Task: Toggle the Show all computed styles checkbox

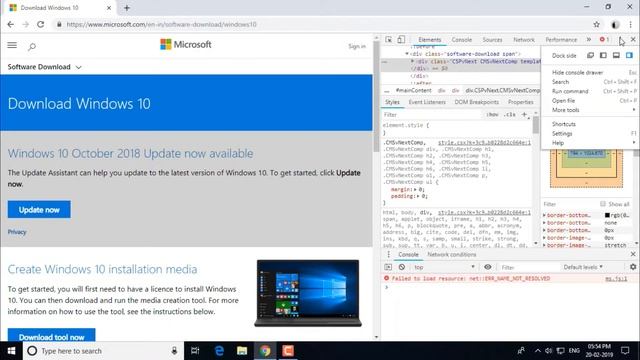Action: point(603,204)
